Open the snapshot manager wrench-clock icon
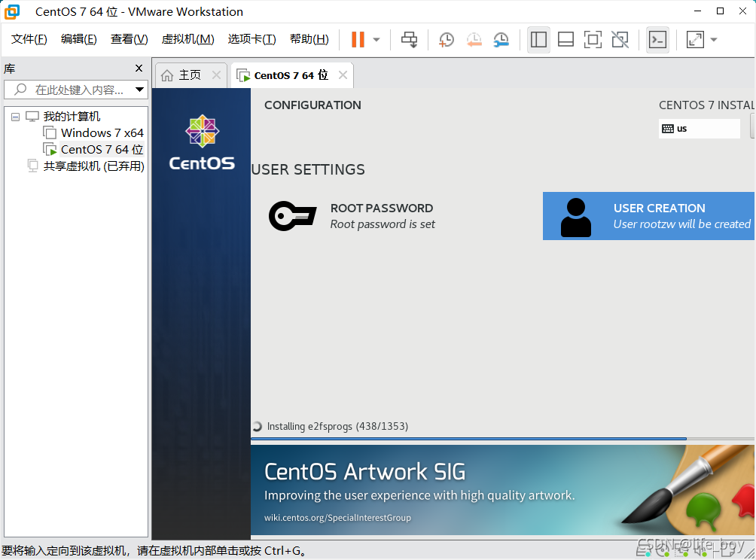The width and height of the screenshot is (756, 560). point(501,40)
